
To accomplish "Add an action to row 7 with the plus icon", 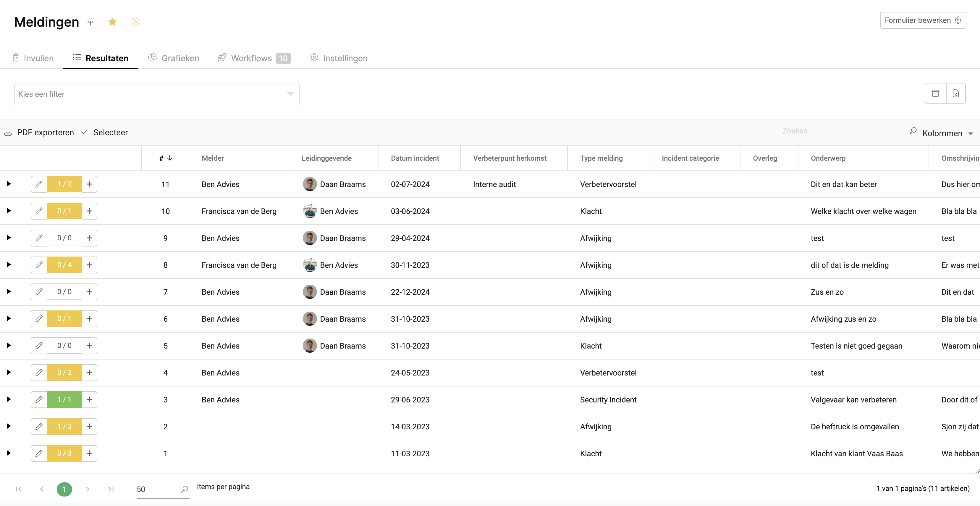I will [x=89, y=292].
